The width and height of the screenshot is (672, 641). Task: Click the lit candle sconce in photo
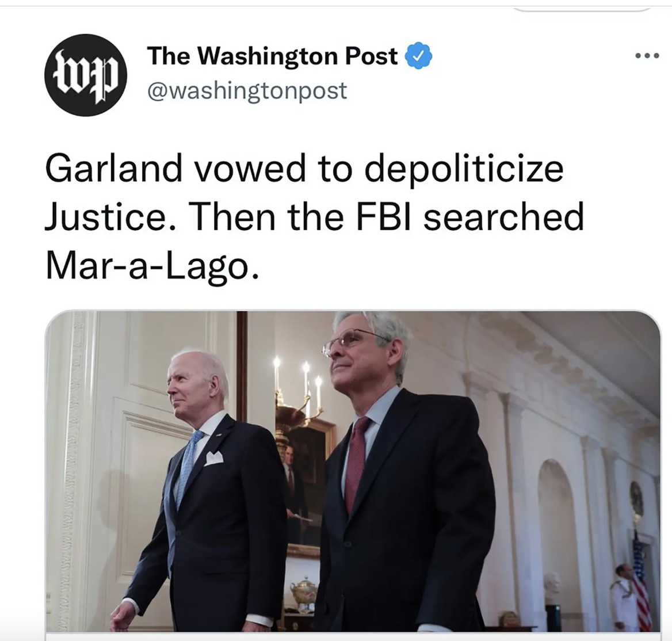click(299, 390)
